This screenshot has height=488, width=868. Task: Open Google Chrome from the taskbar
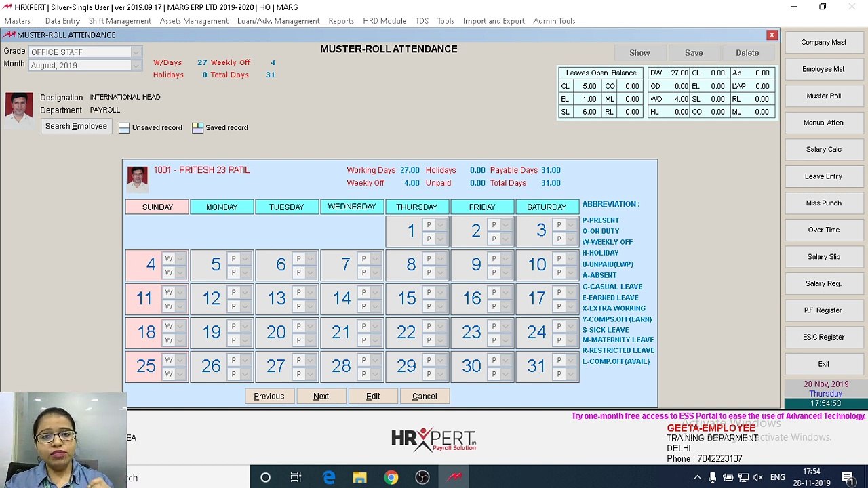391,478
